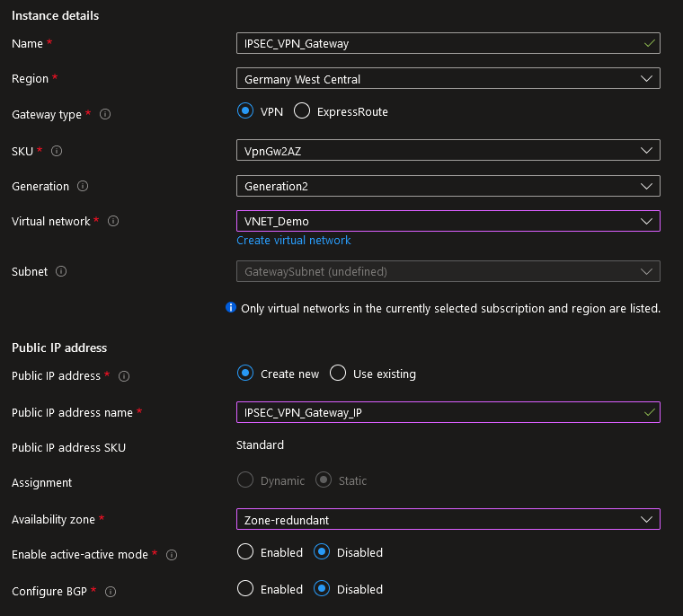
Task: Enable active-active mode
Action: click(x=245, y=552)
